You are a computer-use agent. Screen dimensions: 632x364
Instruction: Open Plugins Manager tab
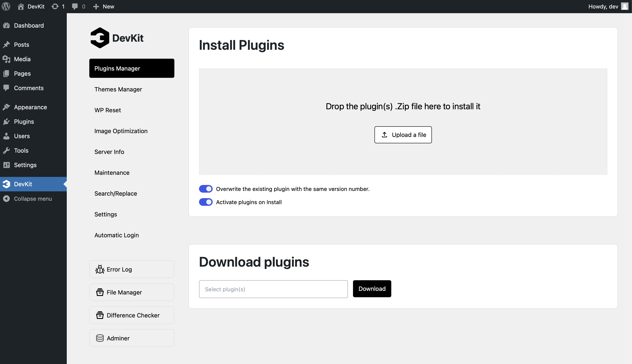tap(132, 68)
